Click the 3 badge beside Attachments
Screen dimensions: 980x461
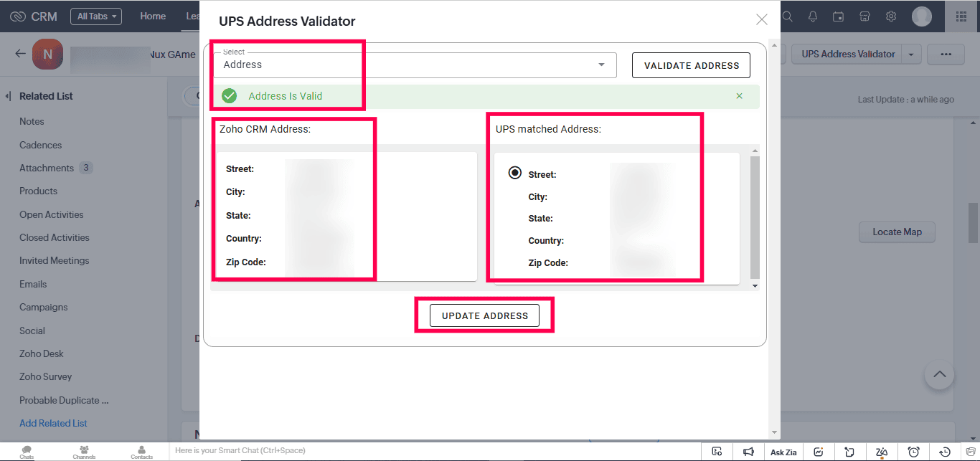86,168
